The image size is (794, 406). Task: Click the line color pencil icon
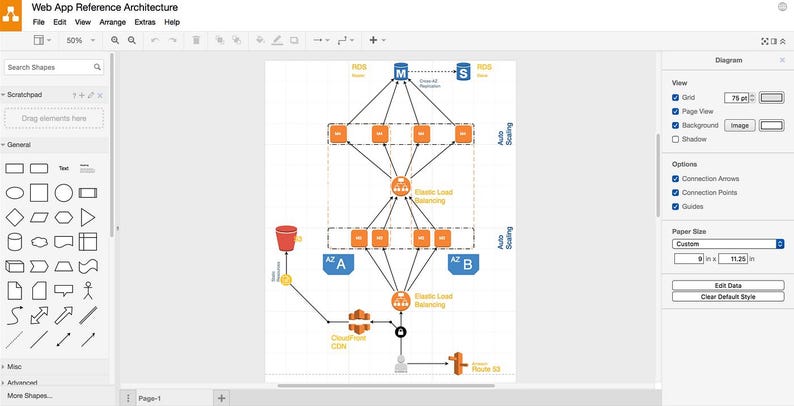point(277,40)
